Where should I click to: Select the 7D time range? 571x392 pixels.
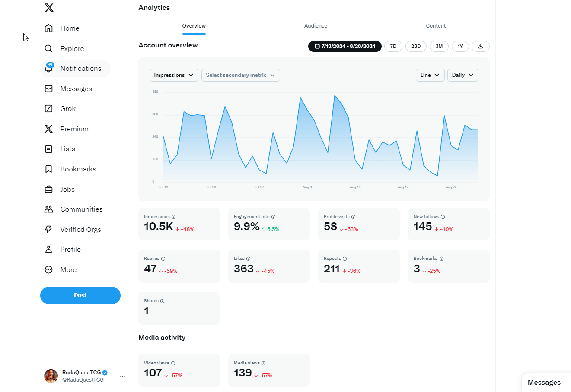pos(393,46)
